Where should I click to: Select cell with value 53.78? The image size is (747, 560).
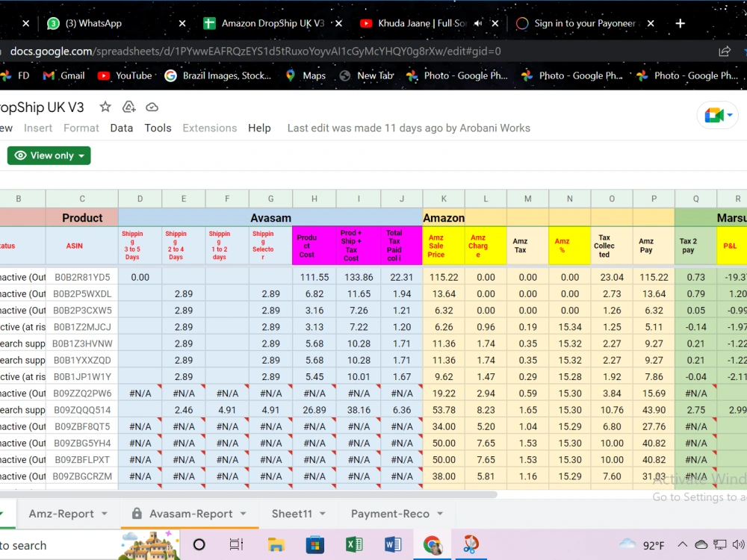pyautogui.click(x=444, y=410)
